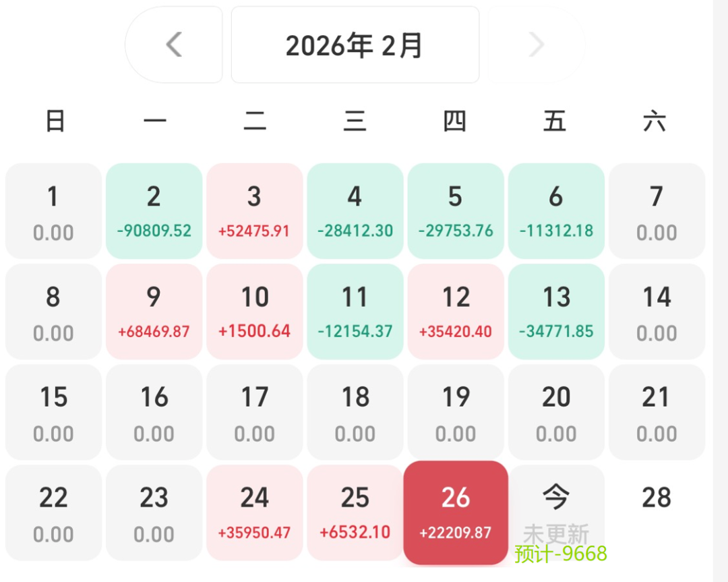Image resolution: width=728 pixels, height=582 pixels.
Task: Select day 3 showing +52475.91
Action: (254, 211)
